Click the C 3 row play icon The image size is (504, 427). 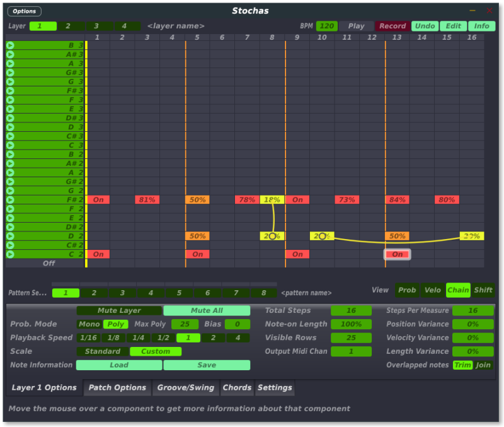pyautogui.click(x=10, y=146)
